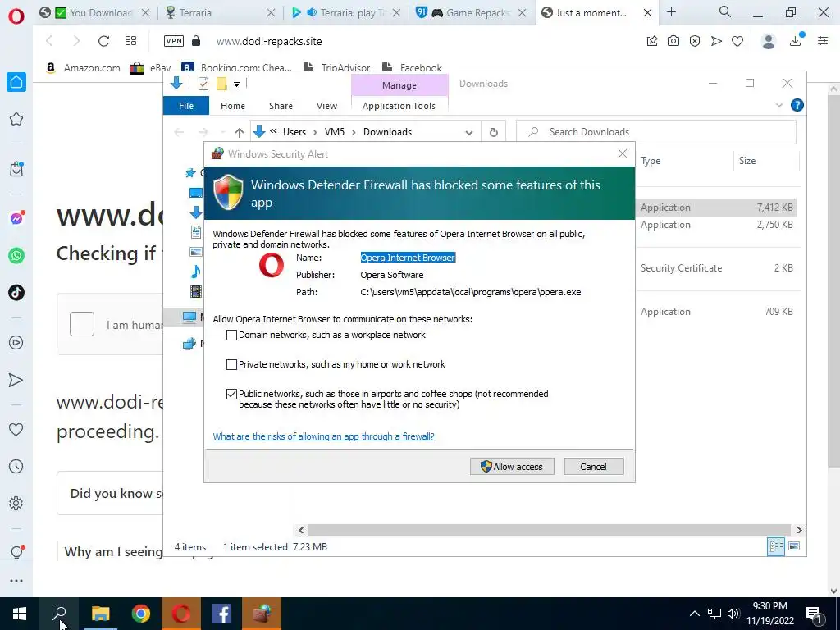Uncheck Public networks checkbox

(x=231, y=394)
